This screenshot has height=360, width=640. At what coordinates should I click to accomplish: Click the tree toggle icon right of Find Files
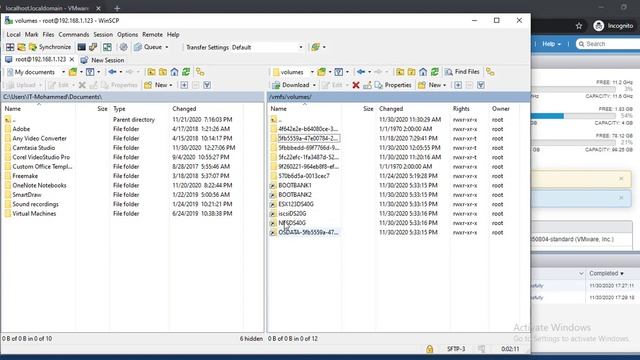[490, 72]
